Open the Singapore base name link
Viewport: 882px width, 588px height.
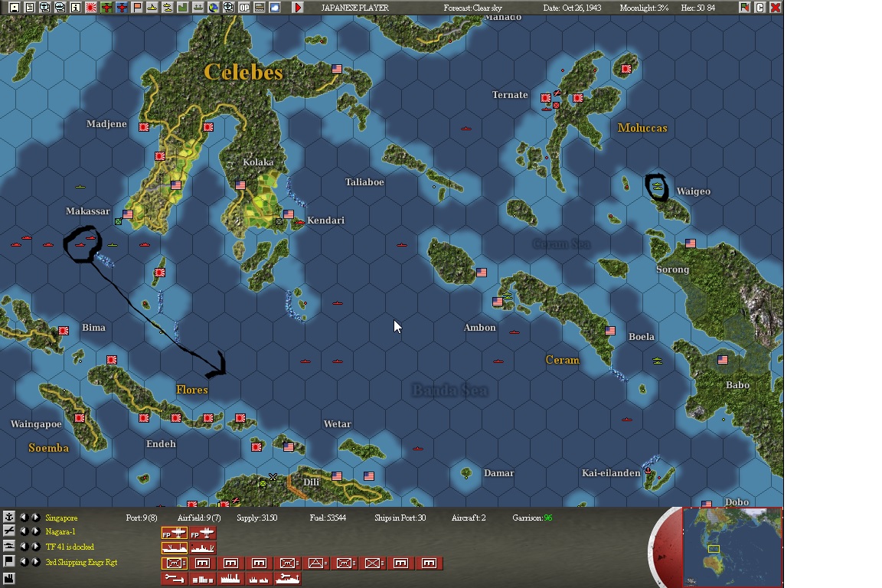point(61,518)
